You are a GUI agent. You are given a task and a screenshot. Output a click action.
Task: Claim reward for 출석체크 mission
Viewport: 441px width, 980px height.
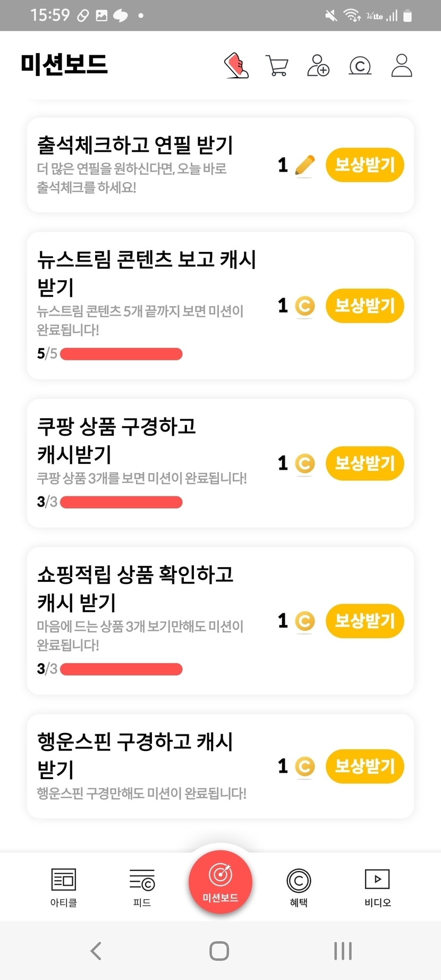[364, 165]
